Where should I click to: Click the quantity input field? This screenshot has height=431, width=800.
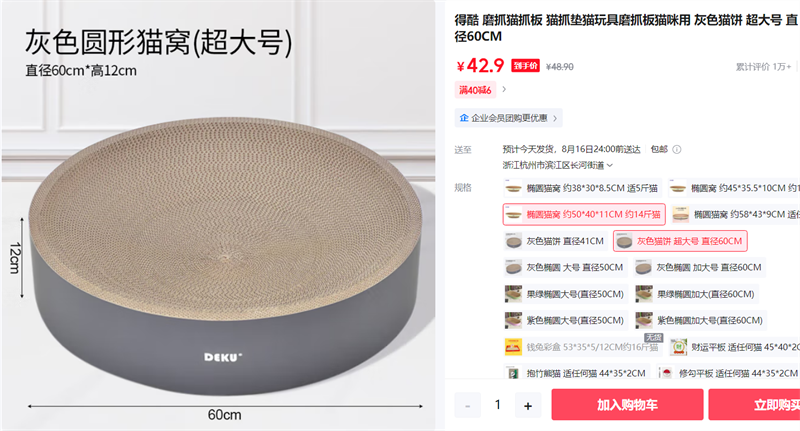497,405
